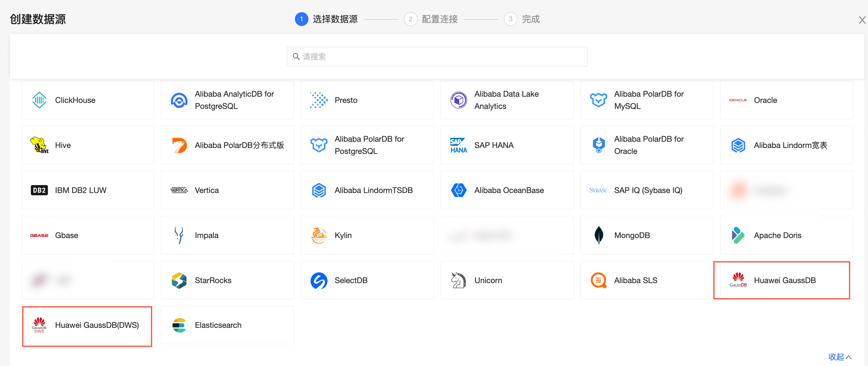
Task: Select the GaussDB DWS Huawei icon
Action: click(39, 325)
